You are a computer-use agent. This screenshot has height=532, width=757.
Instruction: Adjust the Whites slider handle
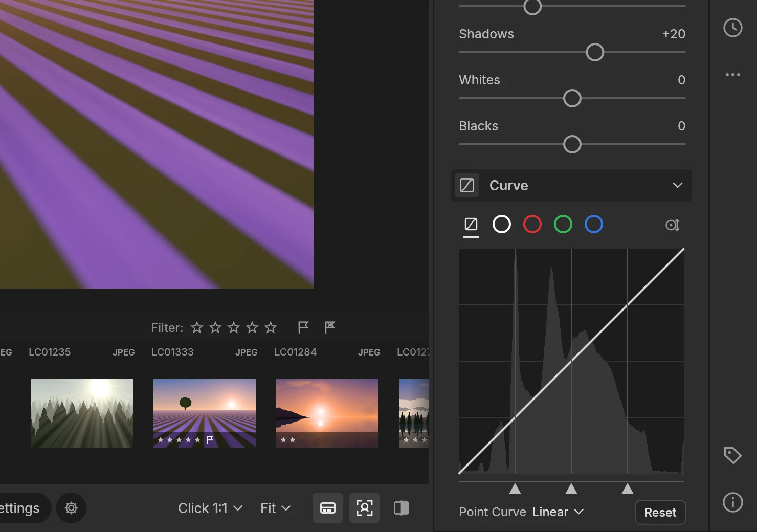click(572, 98)
